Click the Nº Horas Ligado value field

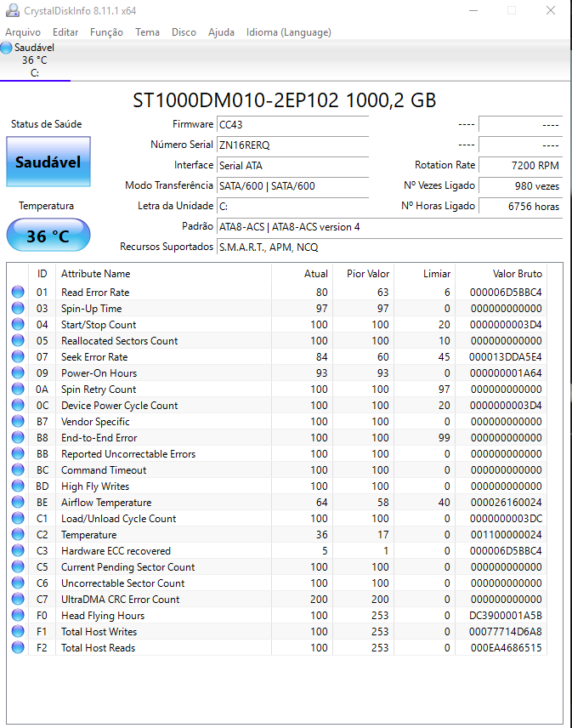click(520, 206)
